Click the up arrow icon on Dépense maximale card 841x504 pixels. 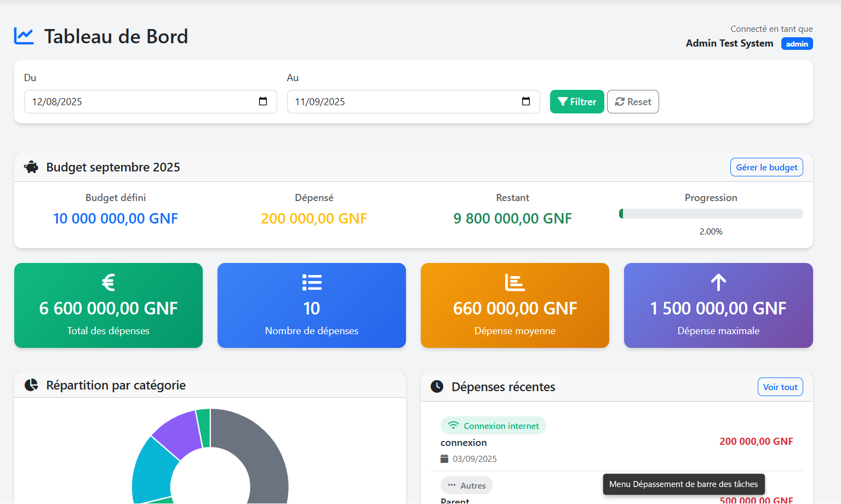coord(718,282)
